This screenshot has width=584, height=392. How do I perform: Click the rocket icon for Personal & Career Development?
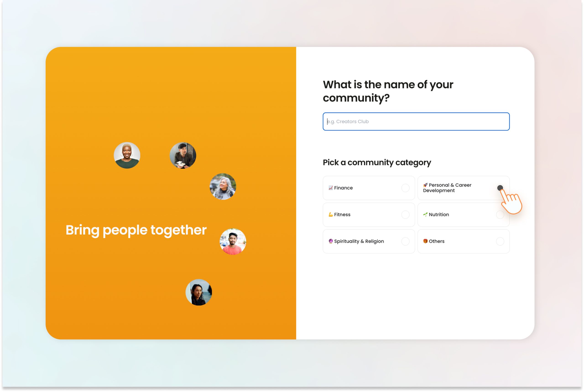pos(425,185)
